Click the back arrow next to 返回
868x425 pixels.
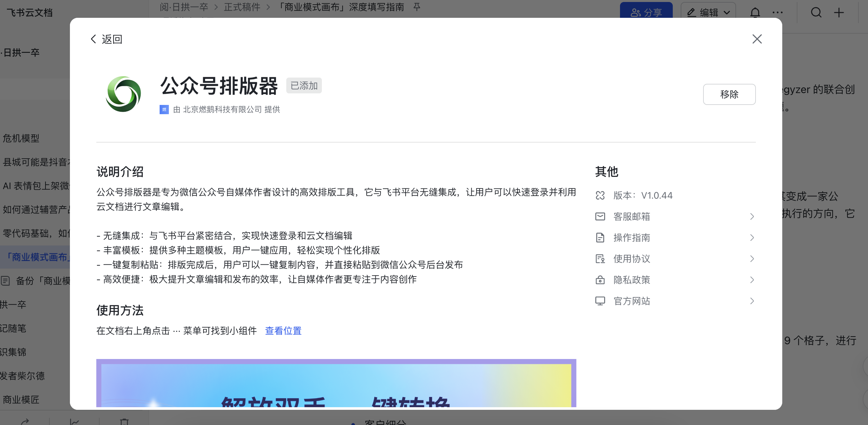pos(93,39)
